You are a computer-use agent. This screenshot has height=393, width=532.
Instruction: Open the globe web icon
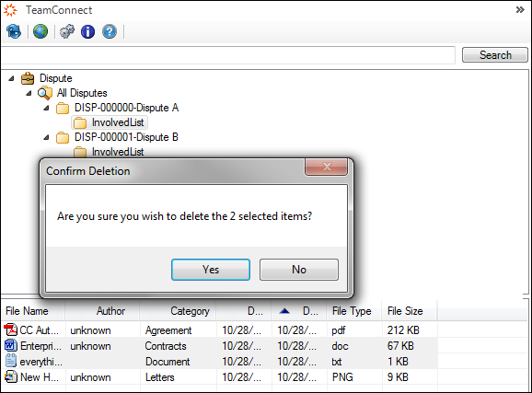click(40, 31)
